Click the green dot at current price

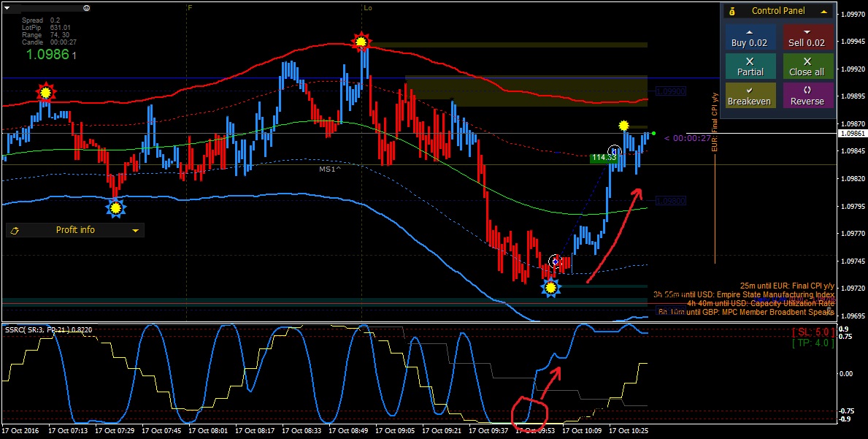coord(654,134)
